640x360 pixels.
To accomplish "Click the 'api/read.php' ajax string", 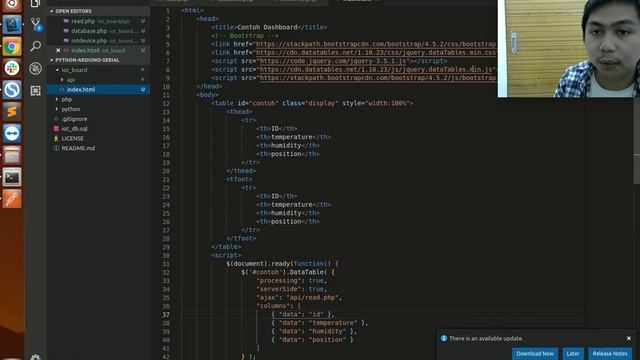I will point(313,298).
